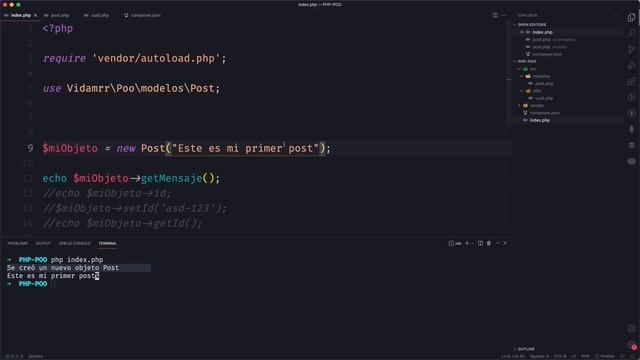Kill the terminal with trash icon
The image size is (640, 360).
tap(489, 243)
